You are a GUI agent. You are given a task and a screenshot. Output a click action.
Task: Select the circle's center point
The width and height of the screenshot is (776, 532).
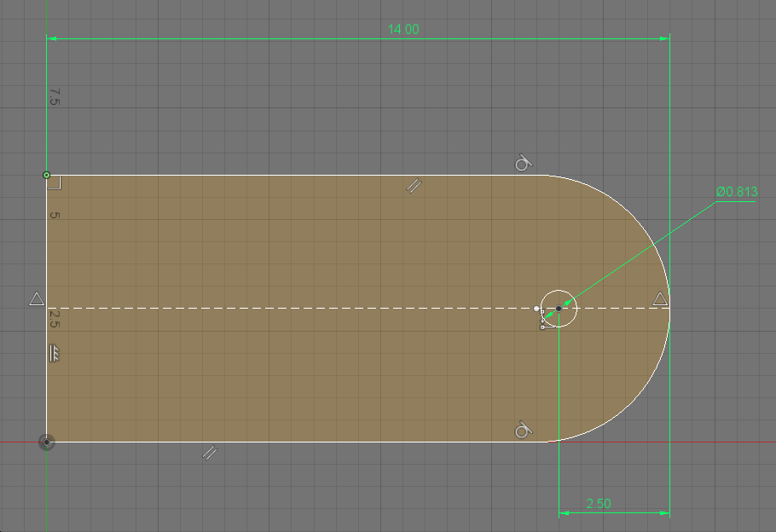559,309
